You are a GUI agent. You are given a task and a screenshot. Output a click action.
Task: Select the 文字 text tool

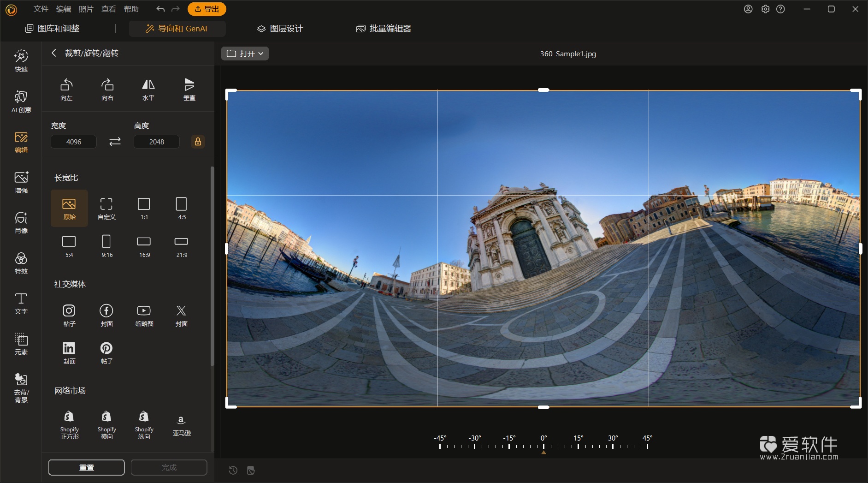pos(21,304)
